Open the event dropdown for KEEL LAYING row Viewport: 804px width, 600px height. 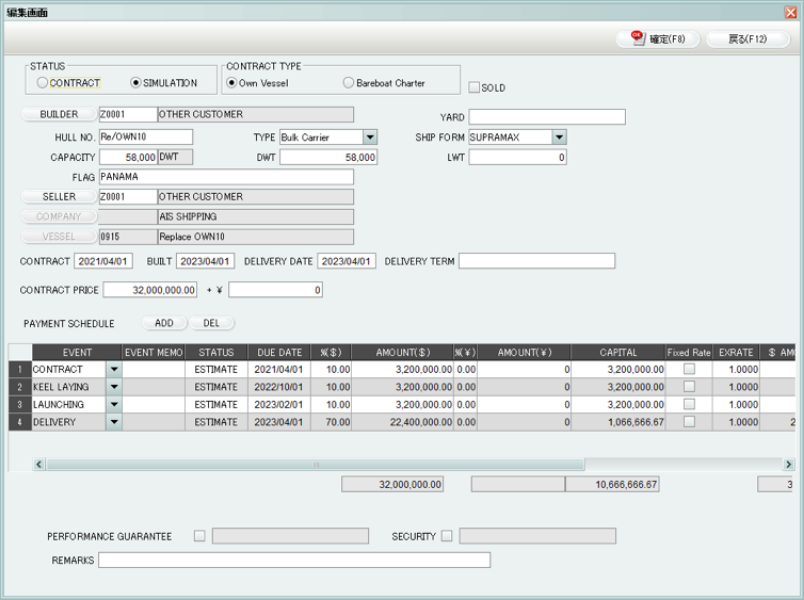click(x=113, y=387)
